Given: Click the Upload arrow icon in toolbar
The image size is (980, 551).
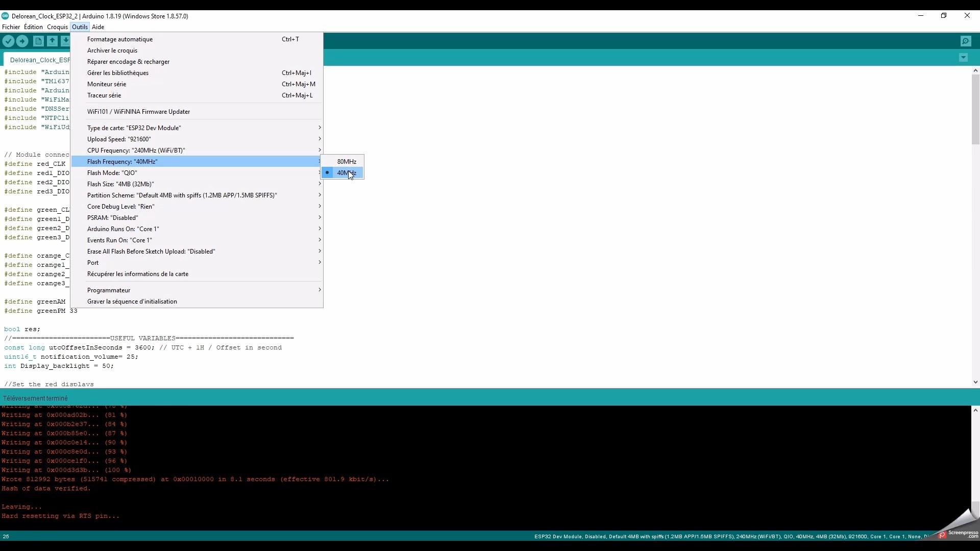Looking at the screenshot, I should click(22, 41).
